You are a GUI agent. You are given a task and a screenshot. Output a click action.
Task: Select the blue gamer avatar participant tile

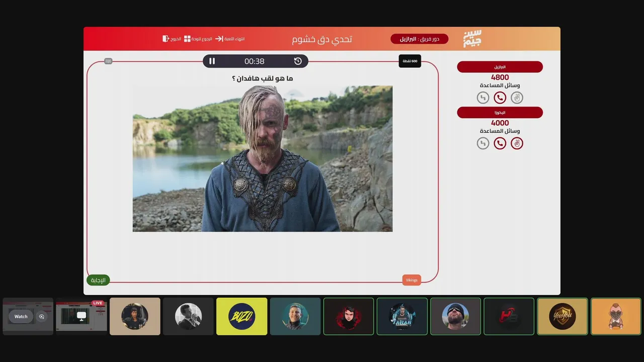(x=402, y=316)
